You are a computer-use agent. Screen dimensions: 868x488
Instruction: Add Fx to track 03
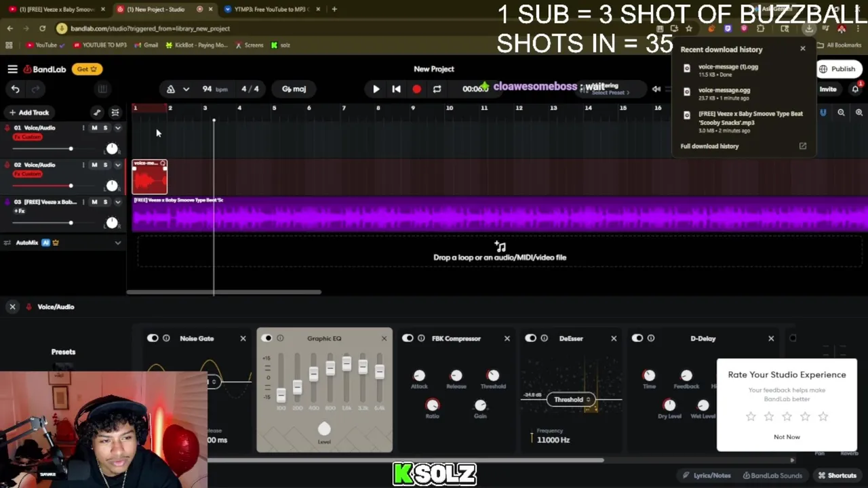[x=20, y=211]
